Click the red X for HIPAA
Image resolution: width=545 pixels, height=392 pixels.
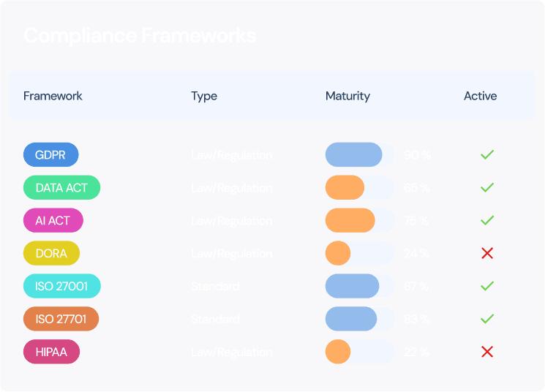click(x=487, y=352)
